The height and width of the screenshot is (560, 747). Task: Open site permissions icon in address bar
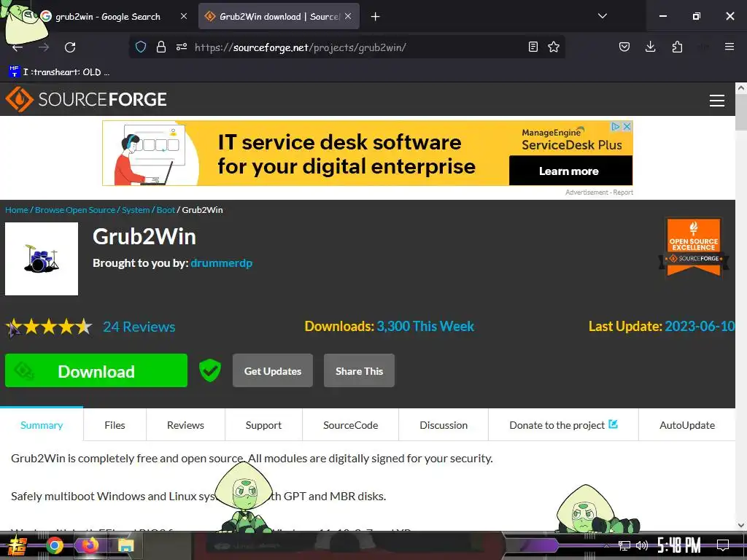(182, 47)
